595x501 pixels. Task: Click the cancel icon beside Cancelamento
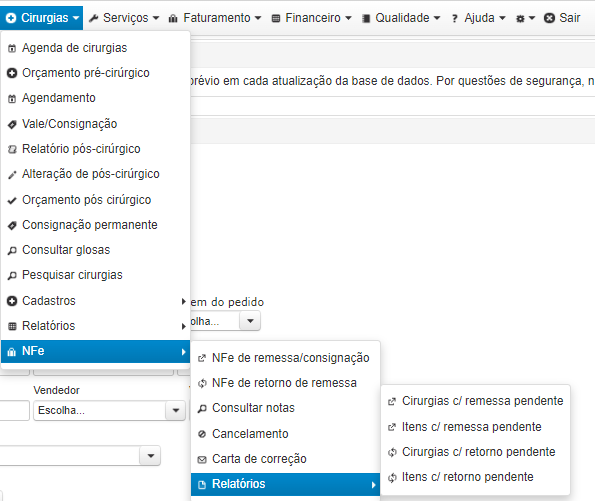(x=202, y=434)
